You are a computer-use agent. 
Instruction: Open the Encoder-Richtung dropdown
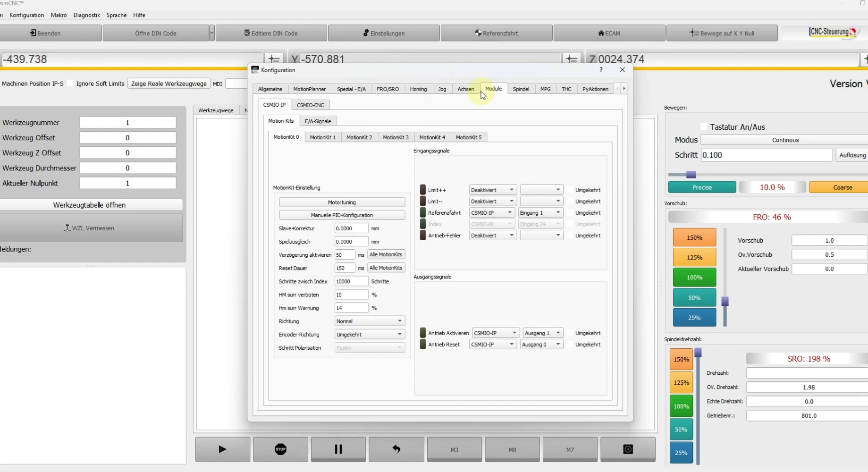tap(369, 335)
